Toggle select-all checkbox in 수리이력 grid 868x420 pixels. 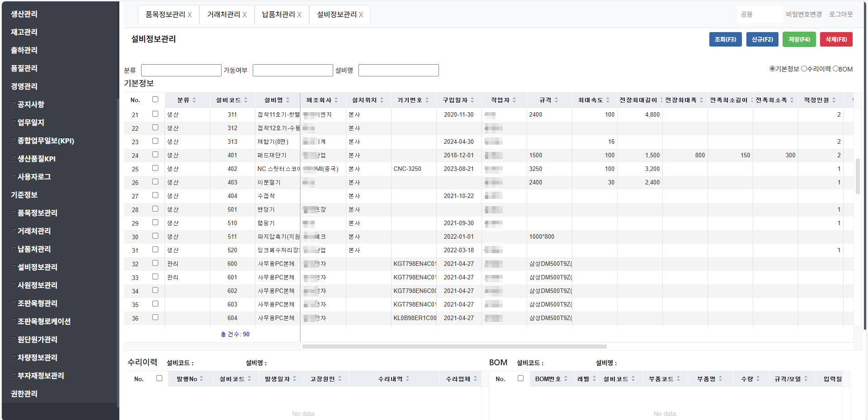pyautogui.click(x=159, y=378)
